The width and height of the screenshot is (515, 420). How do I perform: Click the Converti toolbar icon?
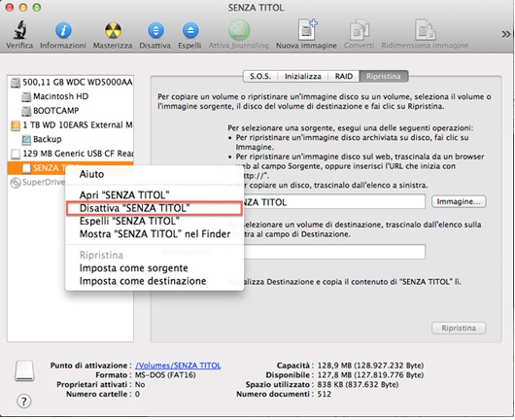(359, 30)
